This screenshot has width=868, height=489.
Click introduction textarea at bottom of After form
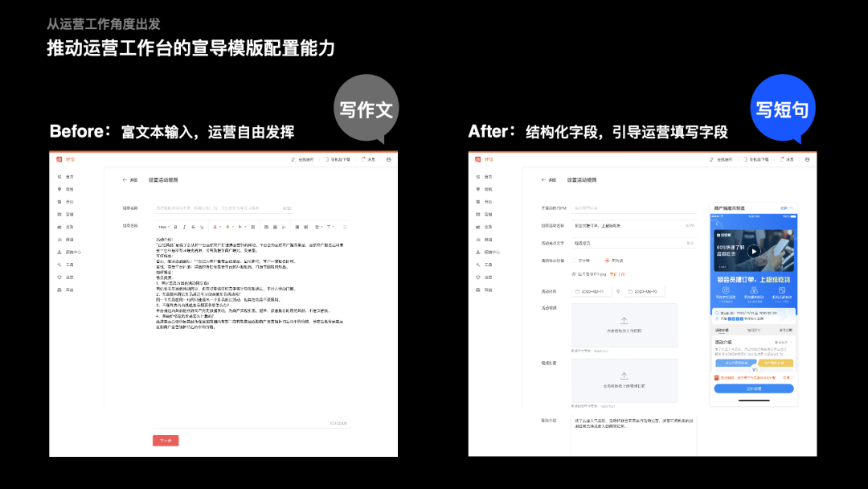pyautogui.click(x=634, y=436)
